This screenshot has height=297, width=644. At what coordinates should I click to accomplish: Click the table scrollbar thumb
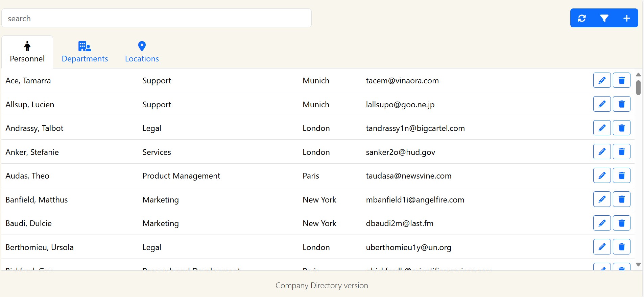pyautogui.click(x=638, y=88)
